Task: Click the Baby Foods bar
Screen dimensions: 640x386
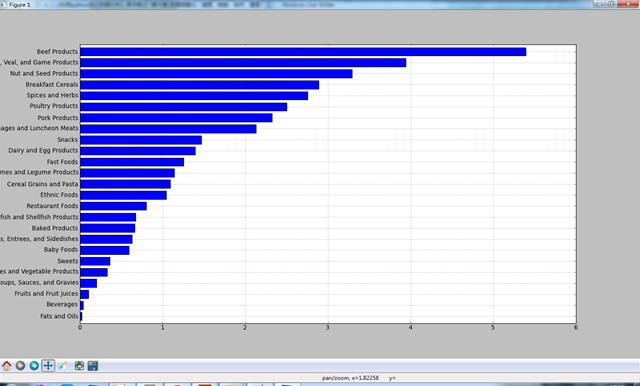Action: coord(104,250)
